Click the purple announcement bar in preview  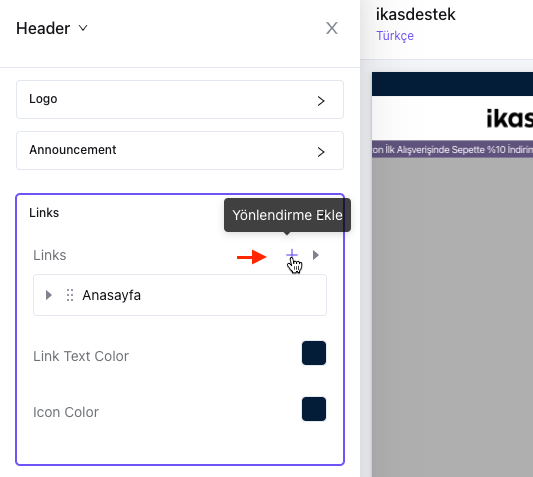452,149
